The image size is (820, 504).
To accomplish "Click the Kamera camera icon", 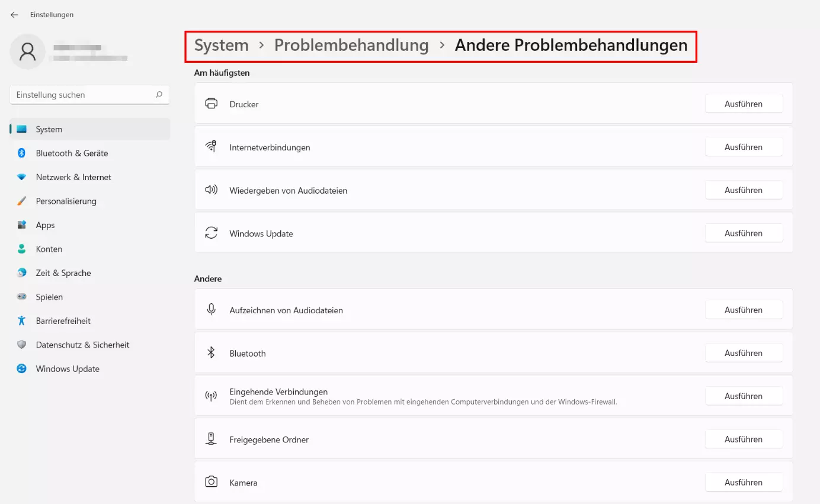I will (212, 482).
